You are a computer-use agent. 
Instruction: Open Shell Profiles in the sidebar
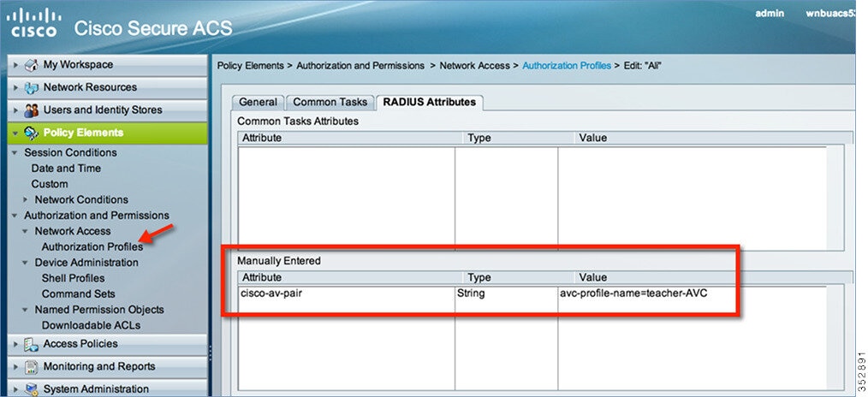pyautogui.click(x=73, y=278)
